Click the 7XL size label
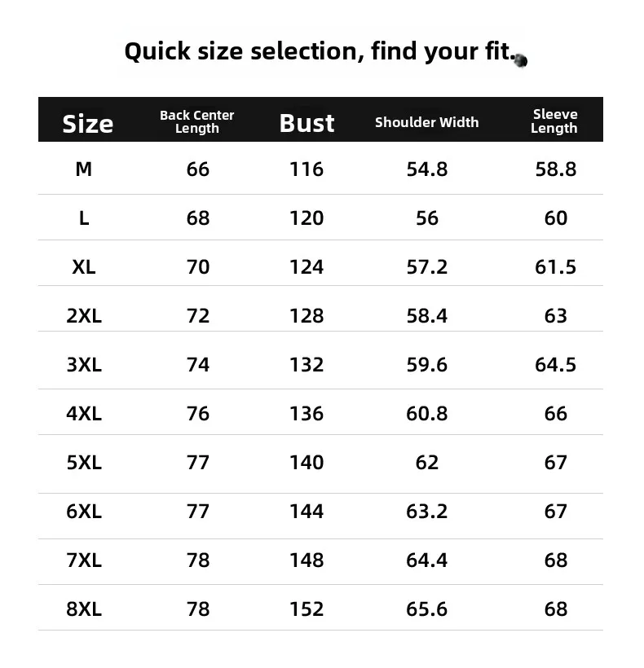Viewport: 644px width, 668px height. click(x=84, y=560)
